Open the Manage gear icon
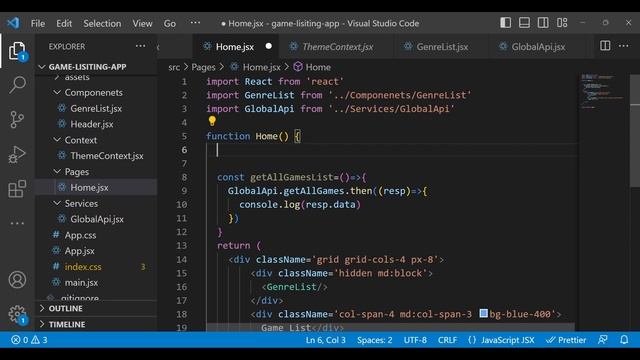 tap(17, 314)
